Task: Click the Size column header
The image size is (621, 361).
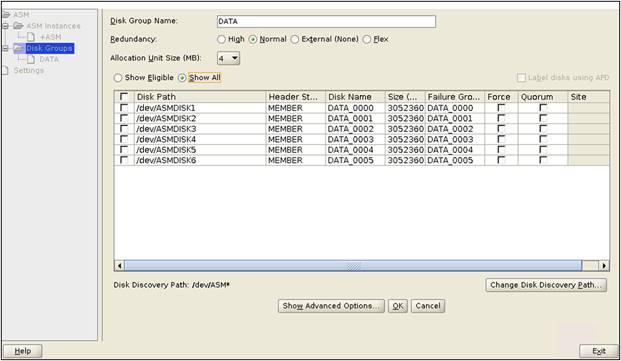Action: tap(405, 97)
